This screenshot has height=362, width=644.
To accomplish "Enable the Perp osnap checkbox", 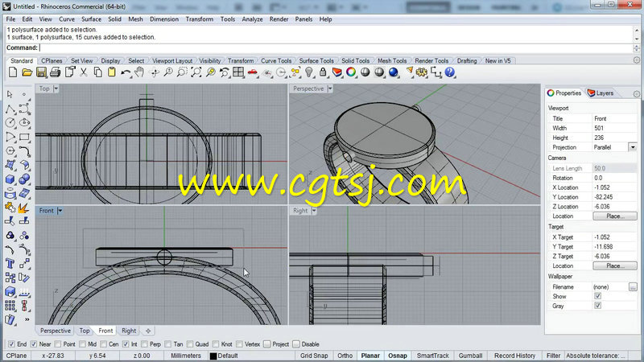I will pyautogui.click(x=144, y=344).
